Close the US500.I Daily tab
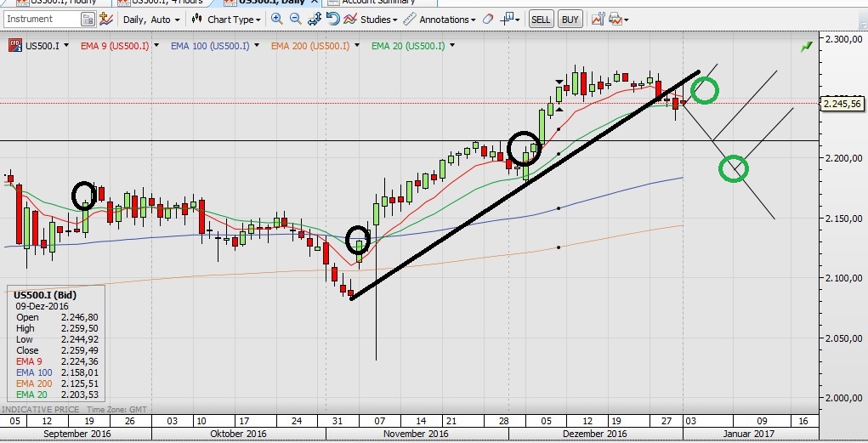Image resolution: width=868 pixels, height=443 pixels. [x=314, y=3]
